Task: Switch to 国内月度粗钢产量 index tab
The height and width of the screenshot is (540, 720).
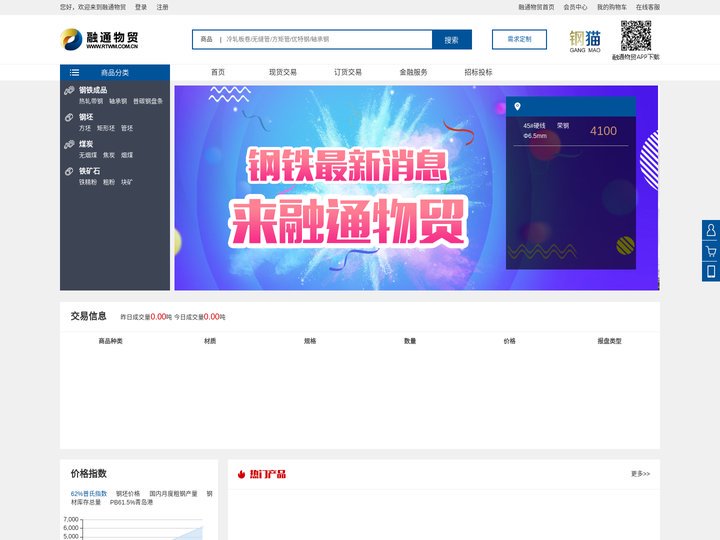Action: point(173,494)
